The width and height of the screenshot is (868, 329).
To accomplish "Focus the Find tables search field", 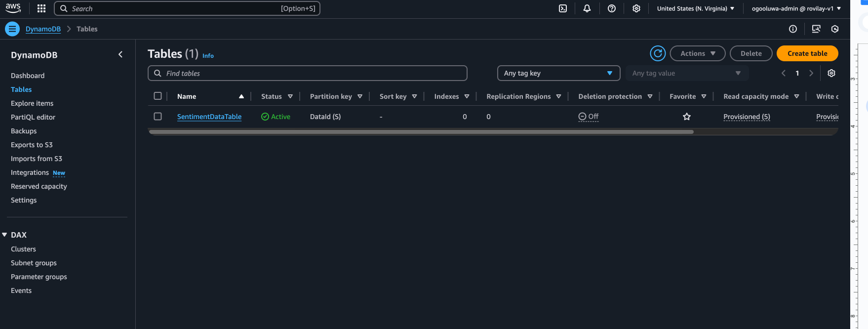I will click(x=308, y=73).
